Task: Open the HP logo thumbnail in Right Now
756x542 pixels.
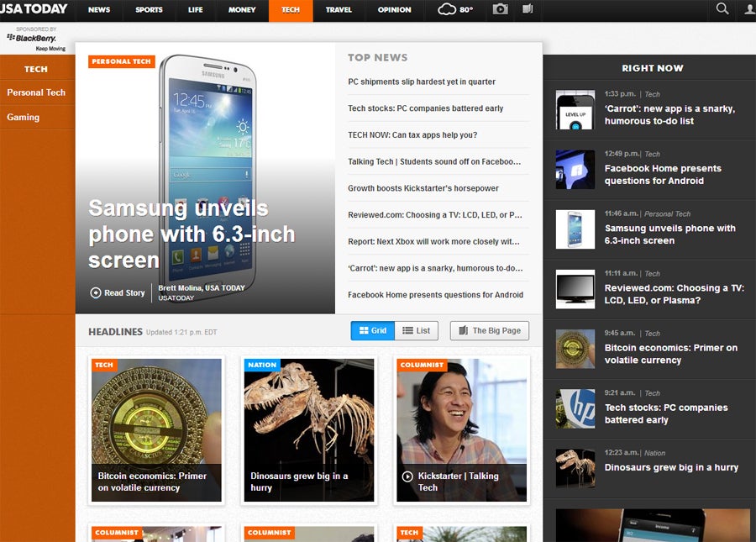Action: click(575, 409)
